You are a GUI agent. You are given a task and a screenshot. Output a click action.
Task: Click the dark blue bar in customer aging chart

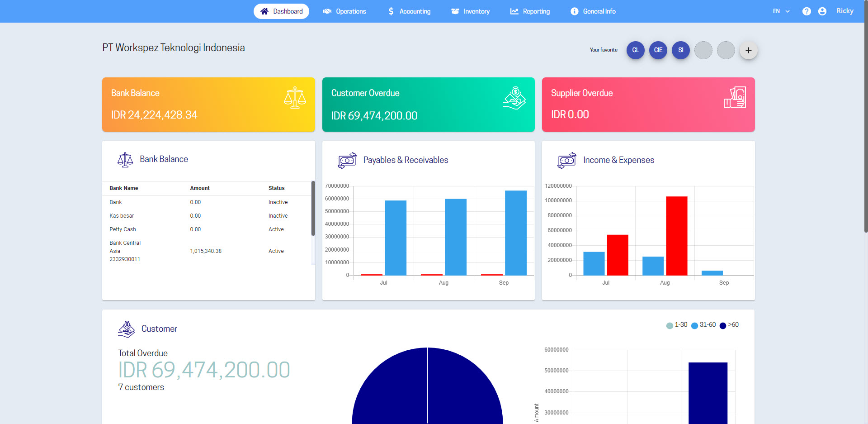(708, 393)
